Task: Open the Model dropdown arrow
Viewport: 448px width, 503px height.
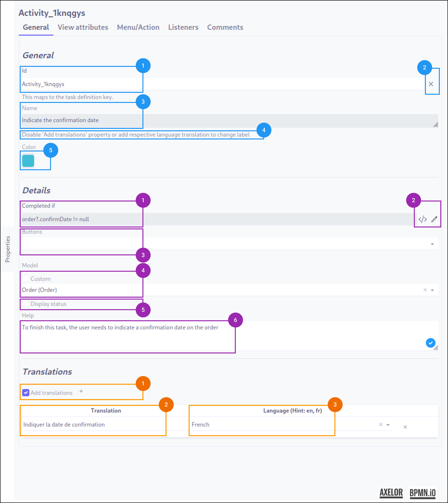Action: 432,290
